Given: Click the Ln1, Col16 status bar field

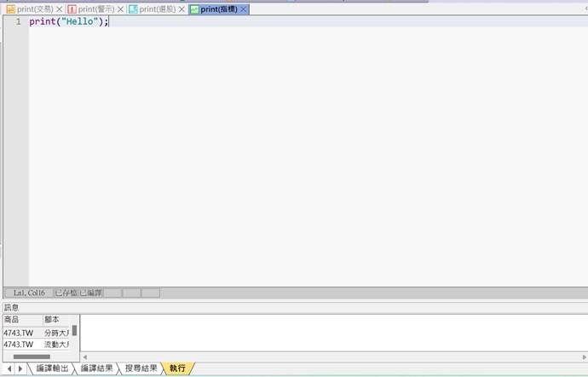Looking at the screenshot, I should 29,293.
